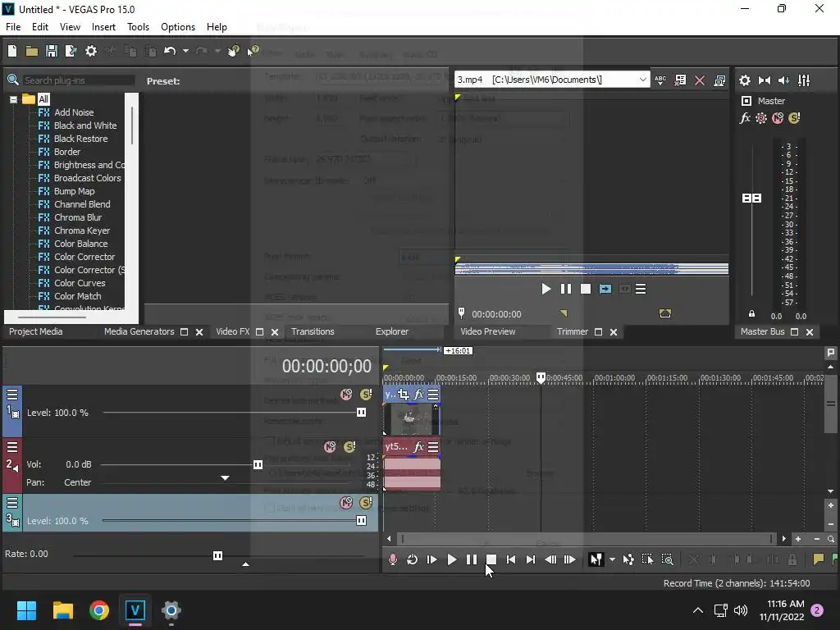
Task: Switch to the Explorer tab
Action: point(391,331)
